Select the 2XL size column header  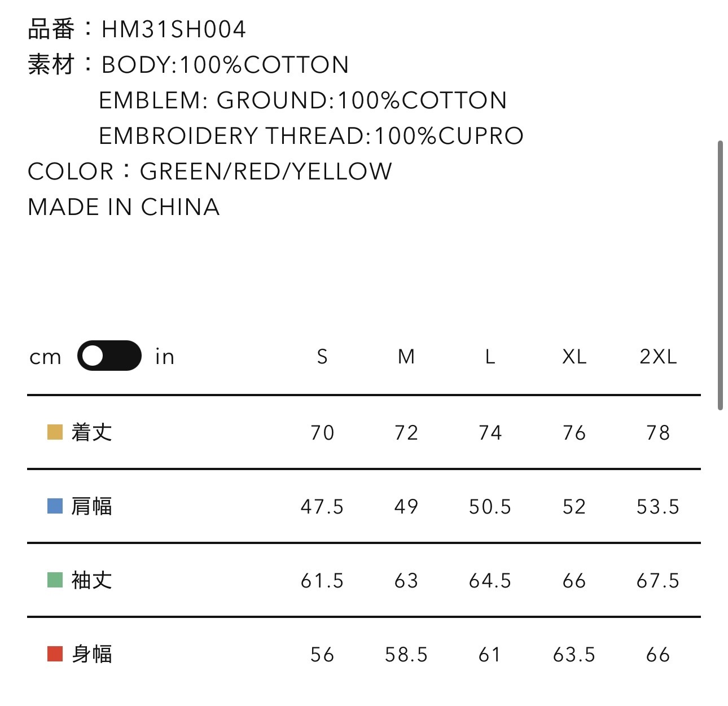pyautogui.click(x=658, y=357)
